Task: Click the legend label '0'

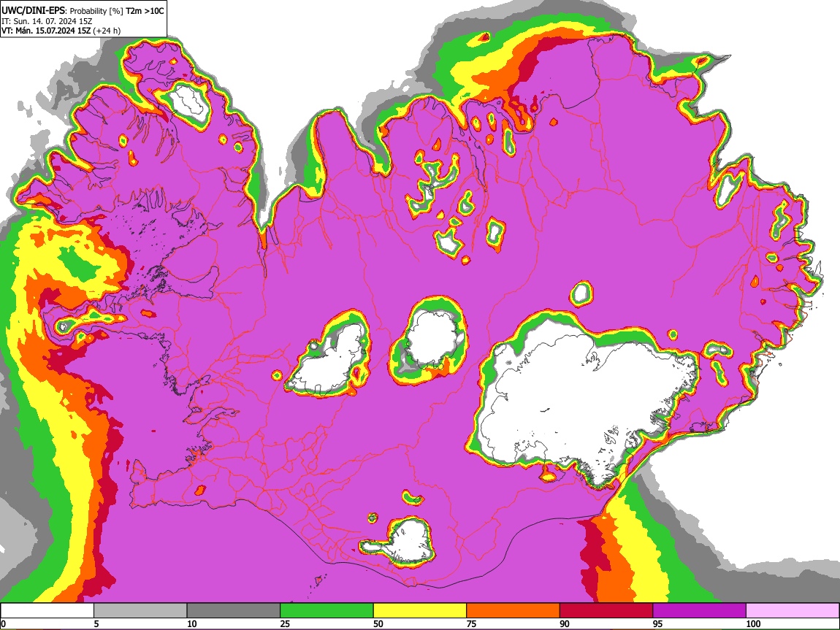Action: [3, 623]
